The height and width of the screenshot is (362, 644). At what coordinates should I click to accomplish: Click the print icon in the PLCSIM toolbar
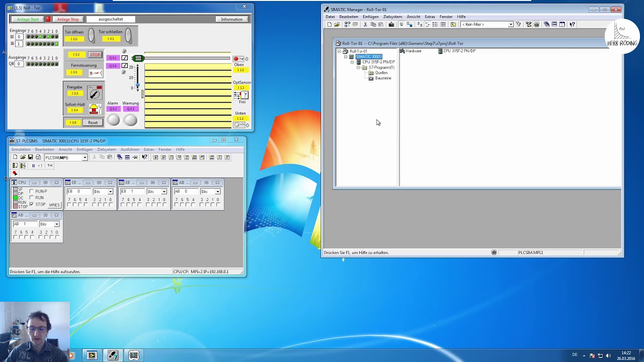pos(38,157)
